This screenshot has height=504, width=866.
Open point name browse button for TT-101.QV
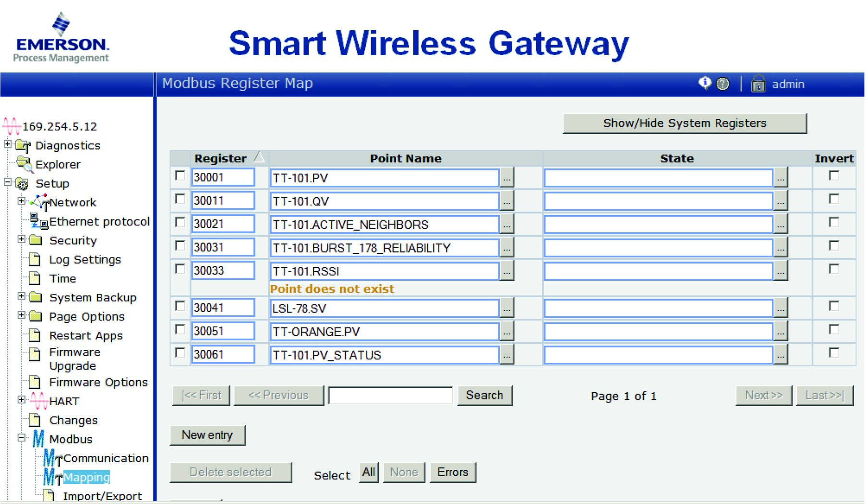507,201
